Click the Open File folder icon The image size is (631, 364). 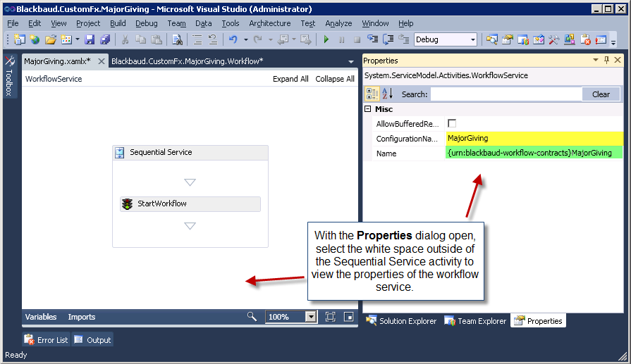pos(50,40)
